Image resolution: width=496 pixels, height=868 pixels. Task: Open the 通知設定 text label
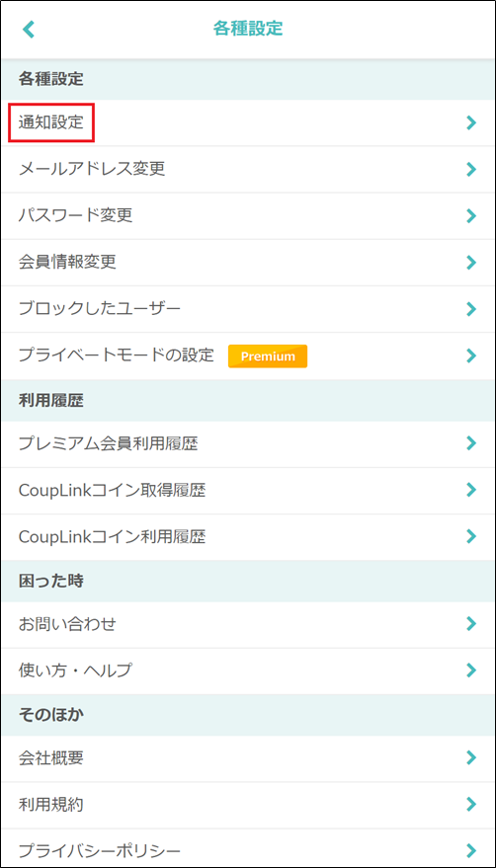(x=51, y=122)
